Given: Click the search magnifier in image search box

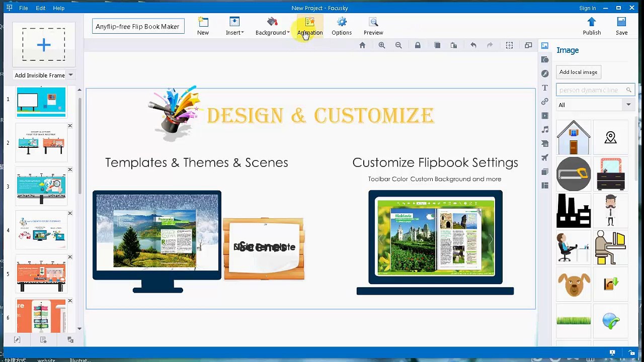Looking at the screenshot, I should pyautogui.click(x=628, y=90).
